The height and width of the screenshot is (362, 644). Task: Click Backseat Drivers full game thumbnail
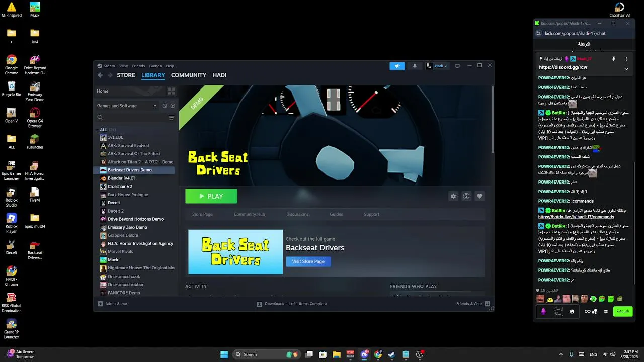[x=235, y=252]
